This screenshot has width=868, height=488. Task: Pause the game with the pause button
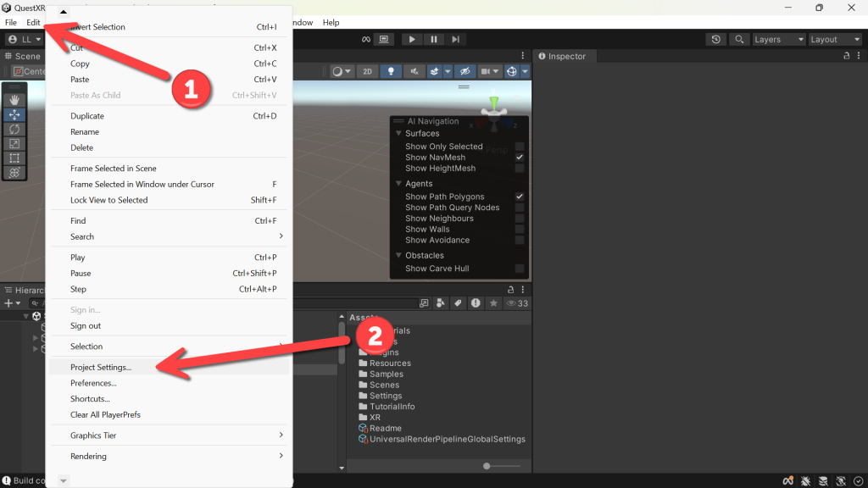tap(433, 39)
